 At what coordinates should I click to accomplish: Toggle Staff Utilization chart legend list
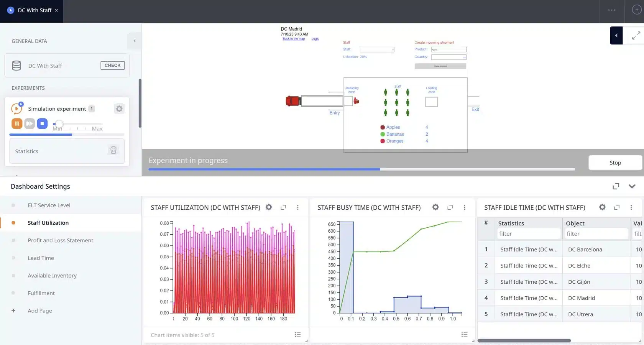pos(297,335)
